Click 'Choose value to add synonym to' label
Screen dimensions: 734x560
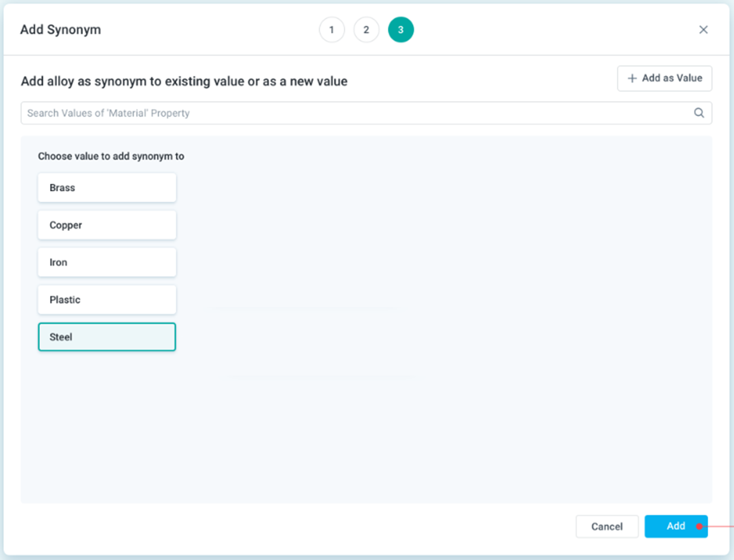[111, 156]
